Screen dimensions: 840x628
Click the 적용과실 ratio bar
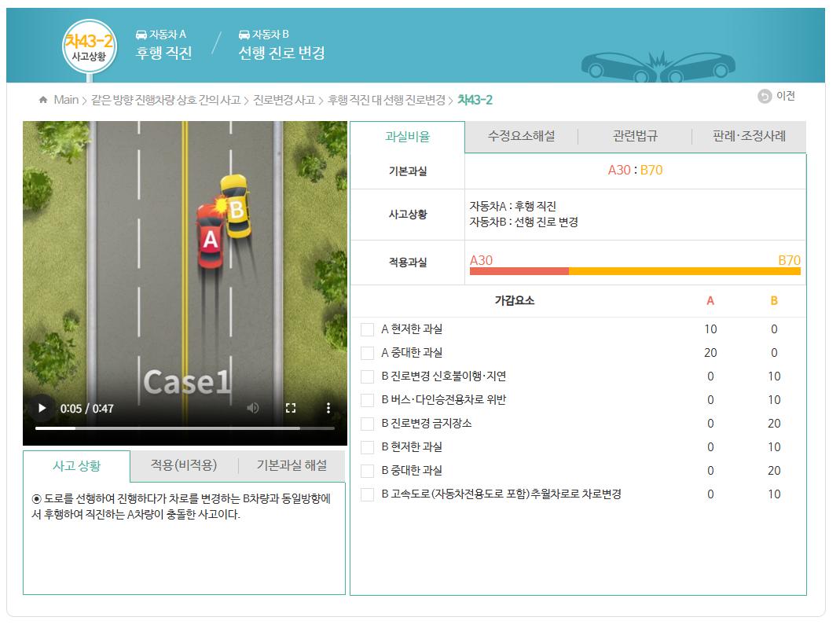click(635, 271)
